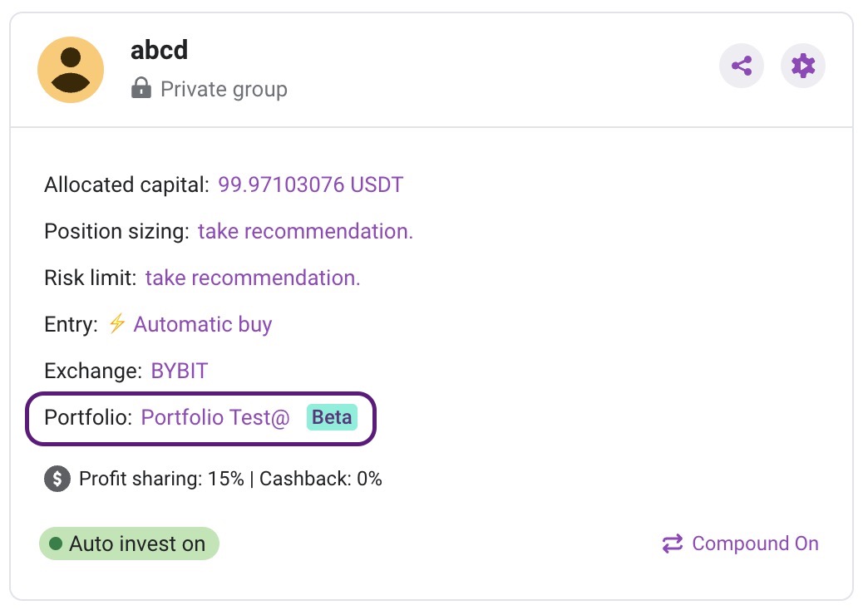Edit risk limit take recommendation link
868x610 pixels.
pos(253,278)
